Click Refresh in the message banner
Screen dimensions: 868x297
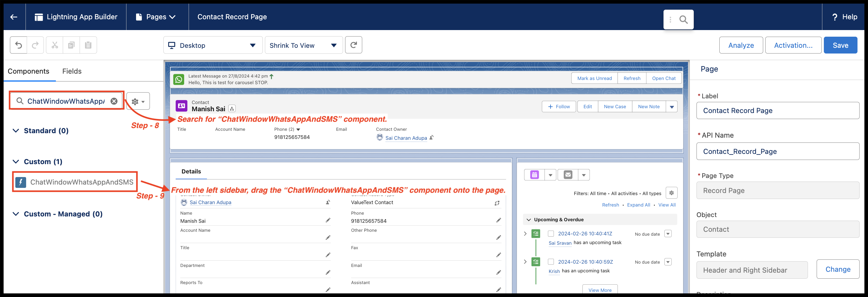(x=632, y=78)
